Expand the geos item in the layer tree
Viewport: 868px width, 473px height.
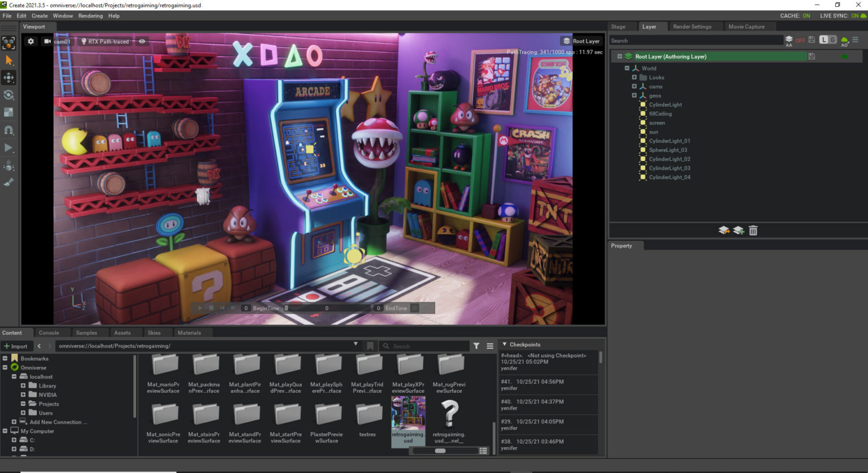(634, 95)
